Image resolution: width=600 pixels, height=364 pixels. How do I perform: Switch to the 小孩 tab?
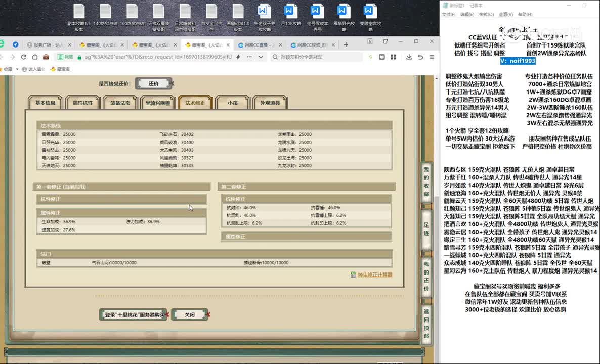(233, 103)
